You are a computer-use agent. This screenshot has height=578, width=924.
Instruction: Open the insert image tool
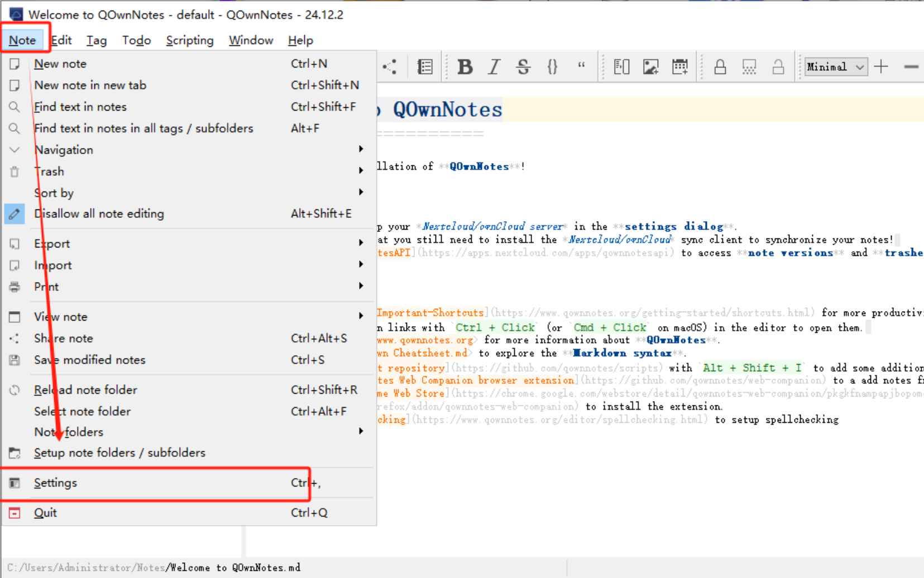point(649,66)
